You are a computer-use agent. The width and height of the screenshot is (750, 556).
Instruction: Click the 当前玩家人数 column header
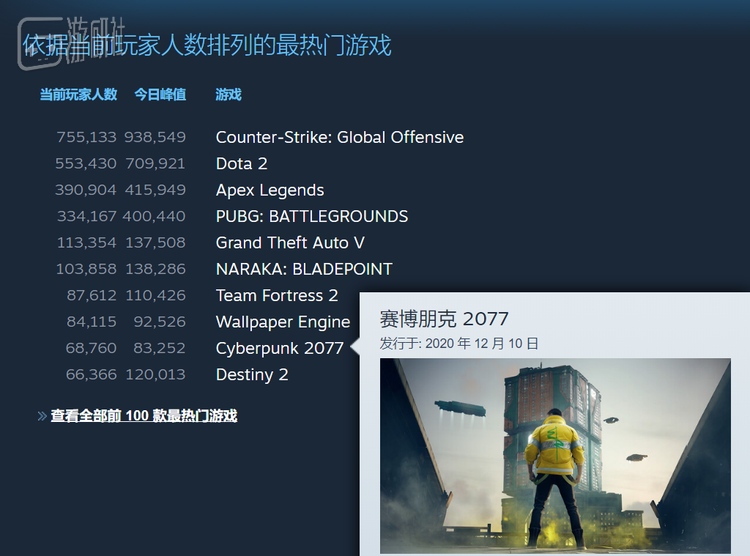(x=78, y=94)
